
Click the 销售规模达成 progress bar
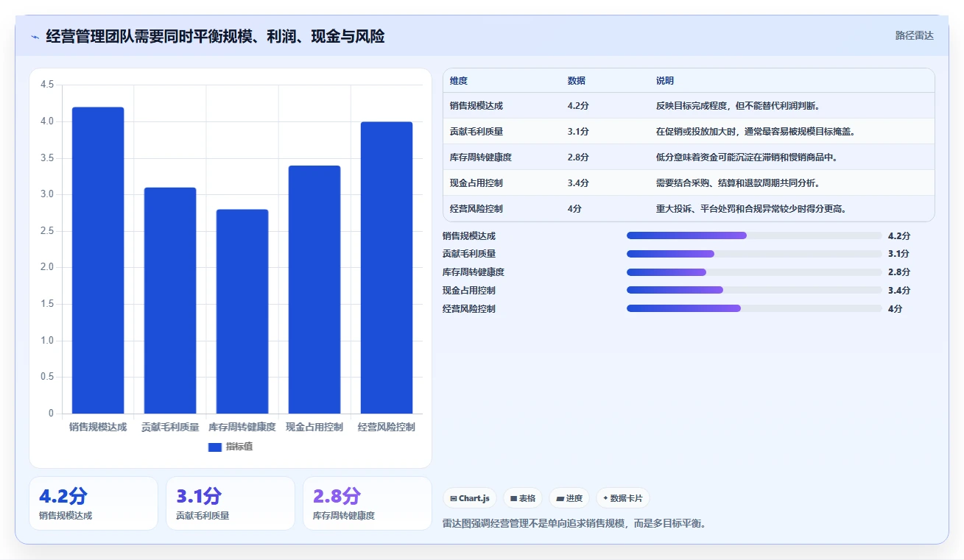pyautogui.click(x=754, y=235)
